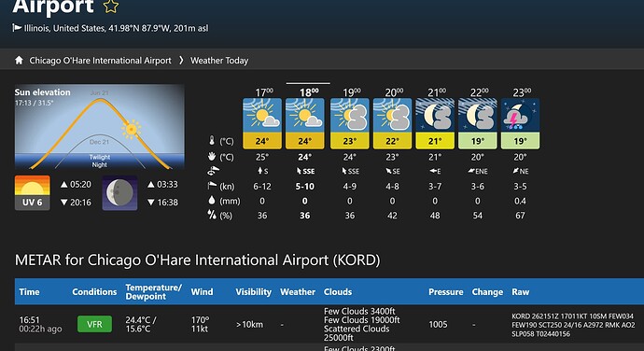Select the 19:00 hour column header
The height and width of the screenshot is (351, 644).
(x=352, y=92)
